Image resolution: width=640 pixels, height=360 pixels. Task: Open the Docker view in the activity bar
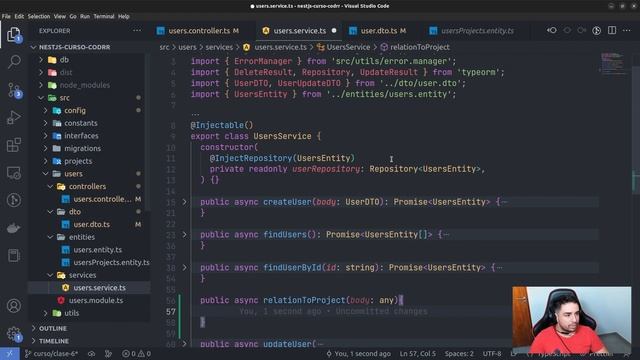(14, 228)
